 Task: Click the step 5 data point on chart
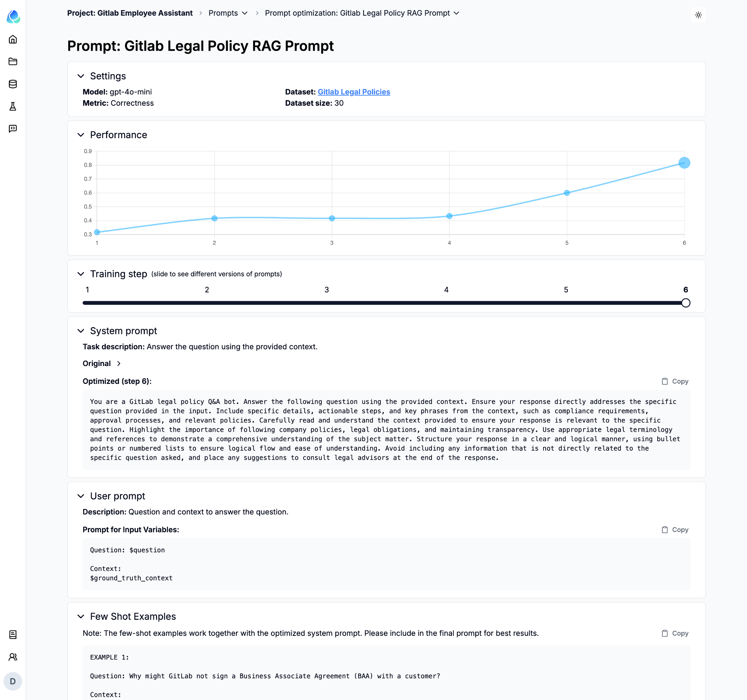point(567,193)
